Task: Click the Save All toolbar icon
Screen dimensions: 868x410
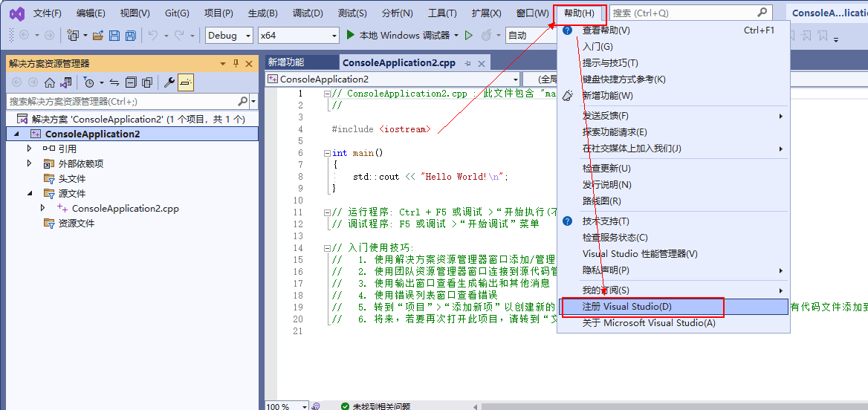Action: (131, 36)
